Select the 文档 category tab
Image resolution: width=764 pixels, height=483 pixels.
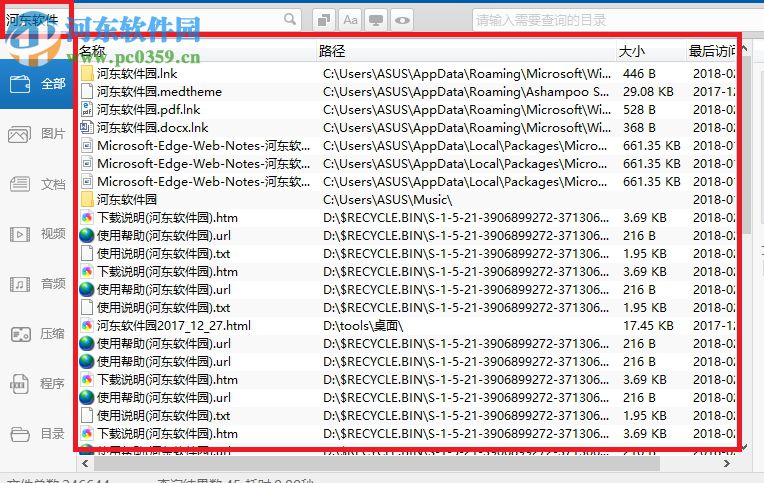[37, 184]
